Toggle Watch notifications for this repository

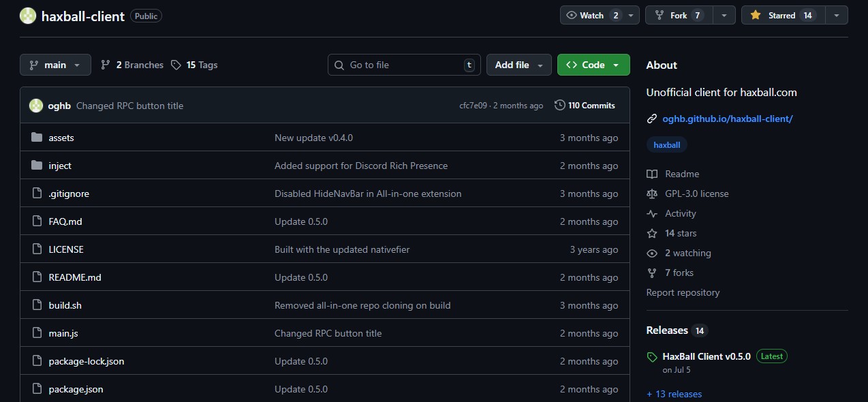pos(591,15)
